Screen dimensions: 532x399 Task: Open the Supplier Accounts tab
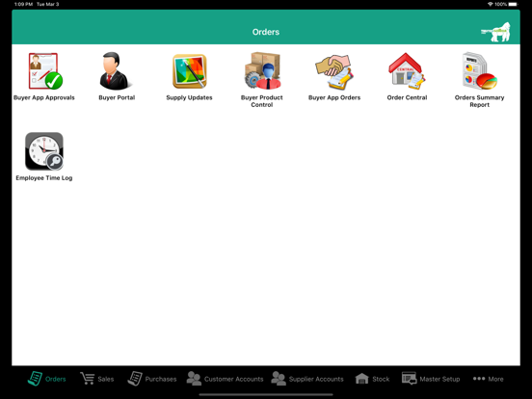[x=307, y=379]
